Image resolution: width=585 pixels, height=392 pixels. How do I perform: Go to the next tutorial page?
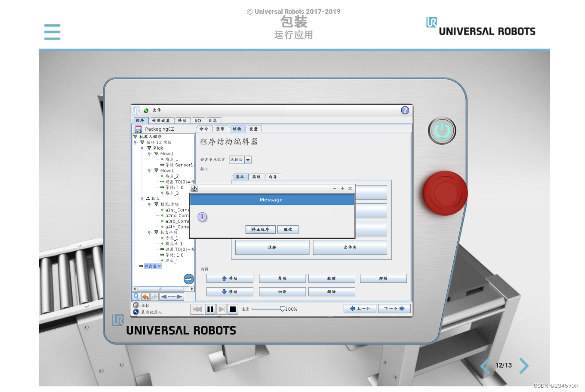tap(523, 366)
